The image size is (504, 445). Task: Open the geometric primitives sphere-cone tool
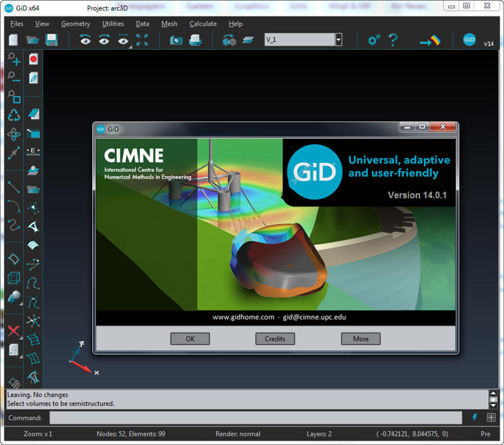coord(14,297)
